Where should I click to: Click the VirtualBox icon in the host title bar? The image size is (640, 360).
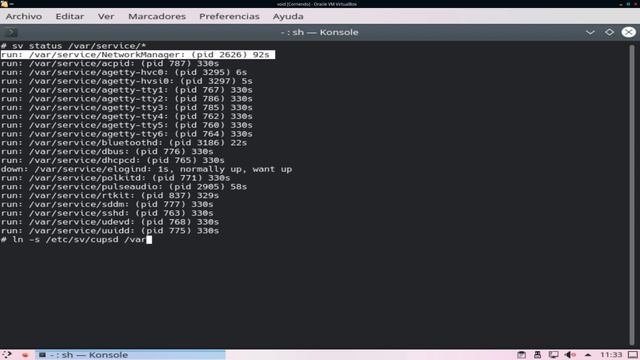pyautogui.click(x=4, y=4)
